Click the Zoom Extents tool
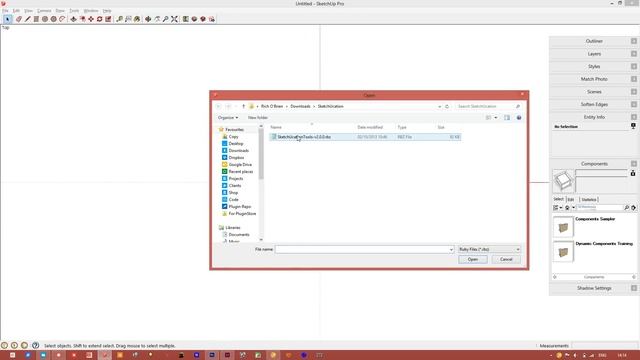The width and height of the screenshot is (640, 360). [x=174, y=19]
